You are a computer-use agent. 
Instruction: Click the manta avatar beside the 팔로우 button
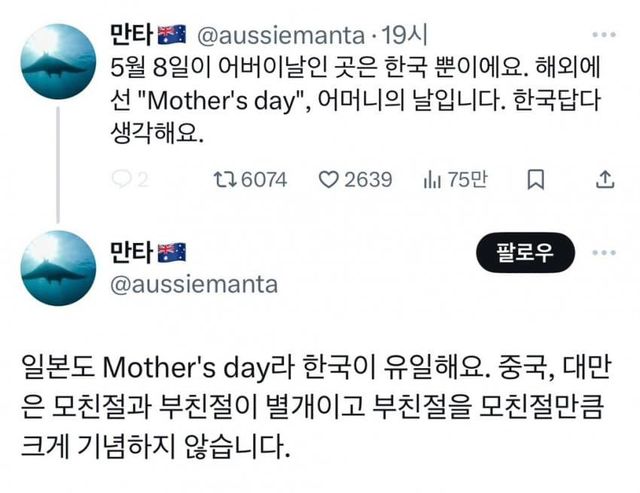(x=58, y=267)
